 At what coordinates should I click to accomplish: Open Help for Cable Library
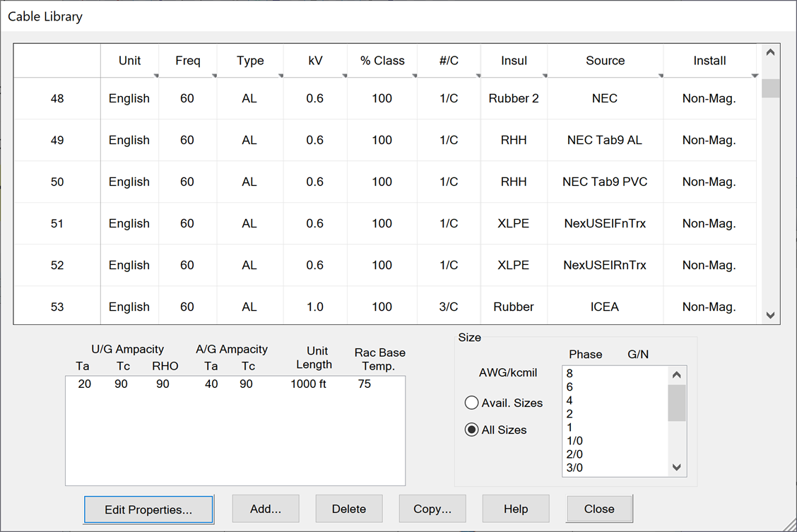516,509
